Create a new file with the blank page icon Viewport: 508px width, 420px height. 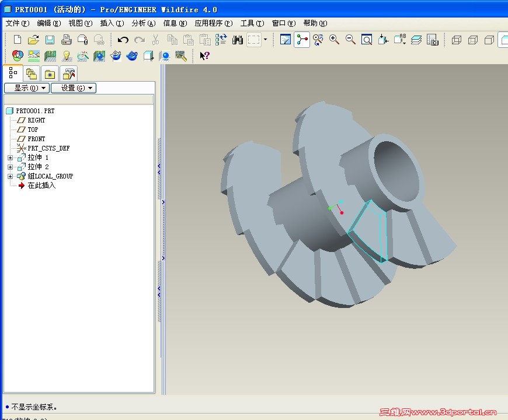[18, 40]
